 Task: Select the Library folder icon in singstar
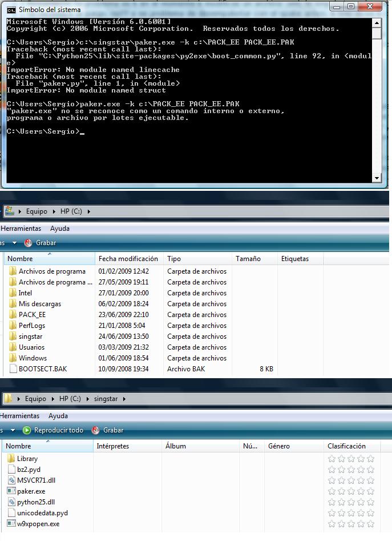tap(11, 458)
